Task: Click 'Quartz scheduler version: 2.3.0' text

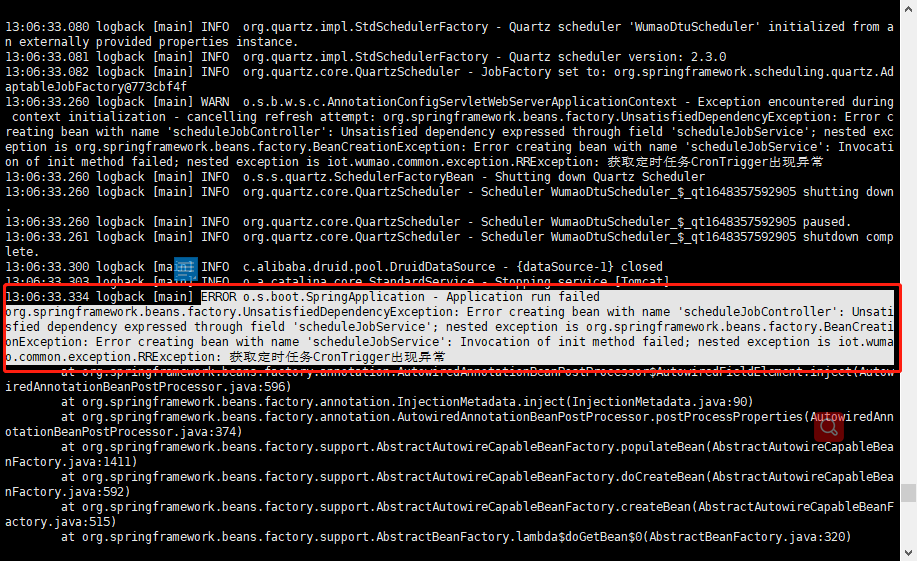Action: tap(618, 57)
